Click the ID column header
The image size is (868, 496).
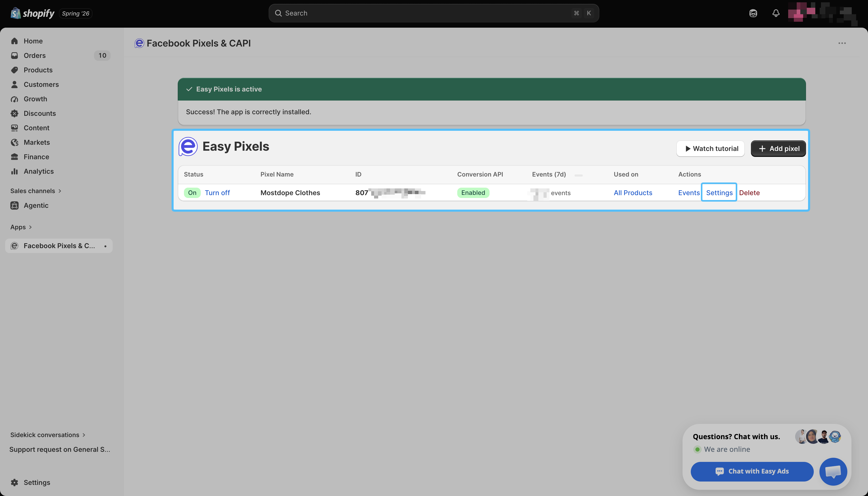tap(358, 174)
